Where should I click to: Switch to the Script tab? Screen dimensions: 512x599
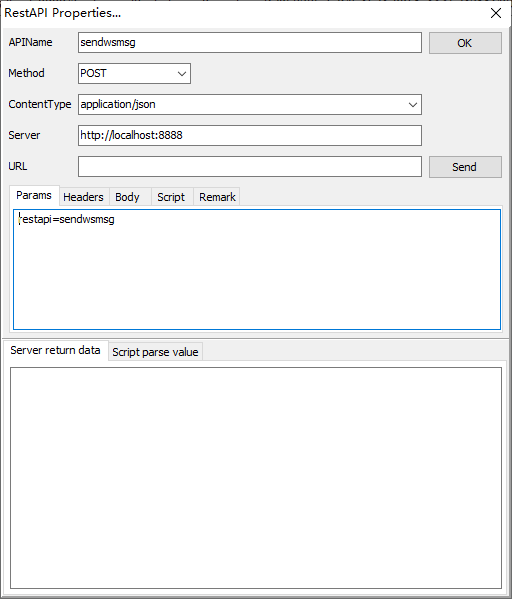(x=171, y=197)
